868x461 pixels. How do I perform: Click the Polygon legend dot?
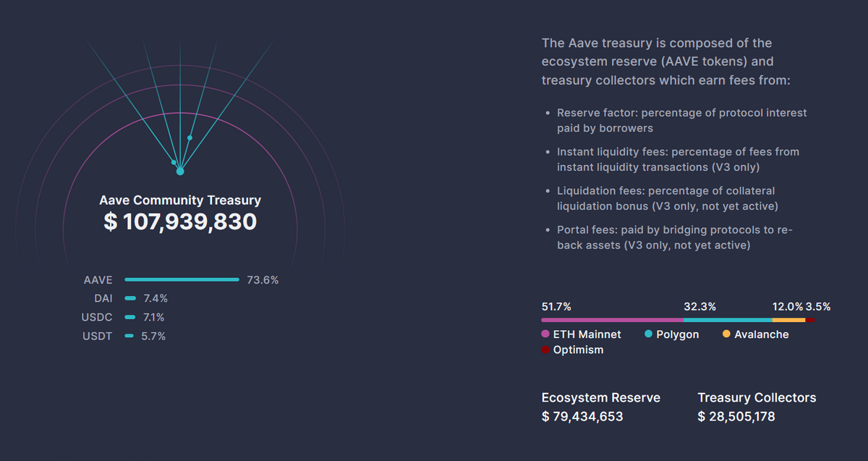(649, 334)
